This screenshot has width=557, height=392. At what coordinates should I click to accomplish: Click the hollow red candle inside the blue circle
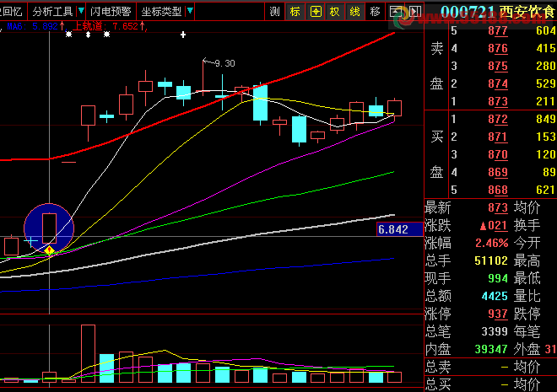coord(49,228)
